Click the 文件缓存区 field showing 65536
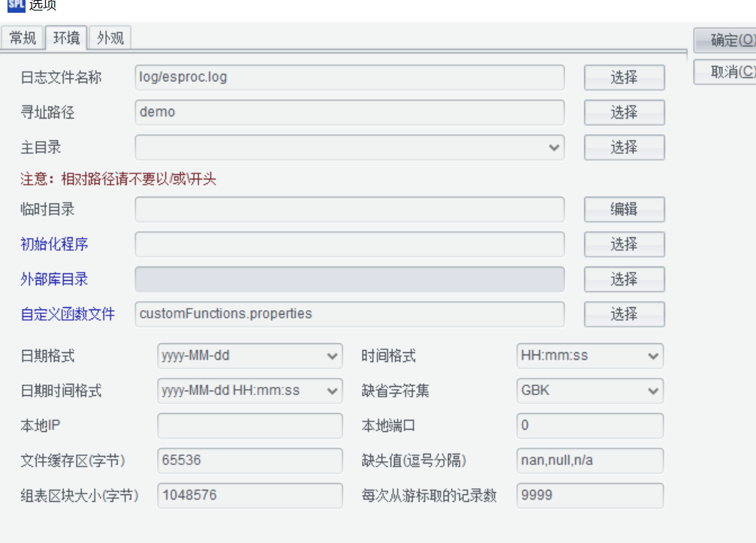Viewport: 756px width, 543px height. click(x=250, y=460)
